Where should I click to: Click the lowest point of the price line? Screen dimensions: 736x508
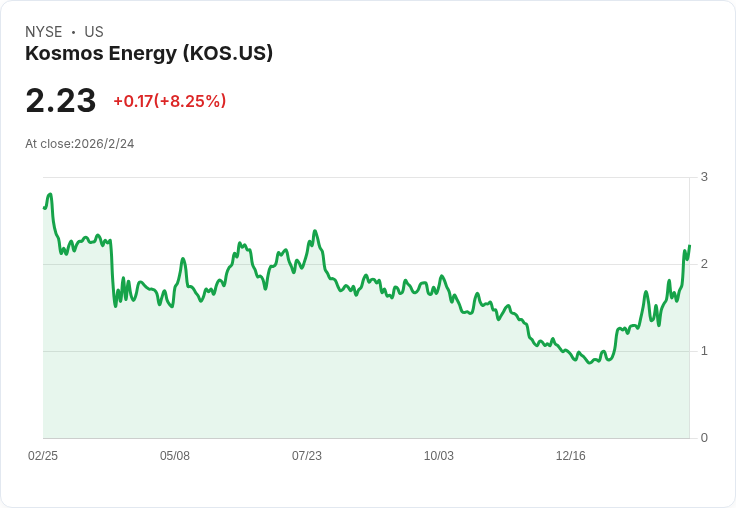[590, 363]
